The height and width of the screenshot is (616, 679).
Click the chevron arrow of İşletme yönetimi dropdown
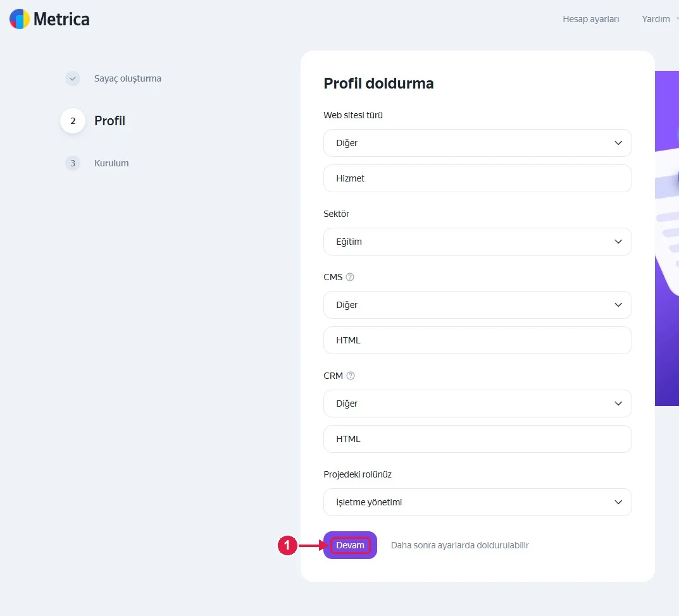click(x=618, y=502)
